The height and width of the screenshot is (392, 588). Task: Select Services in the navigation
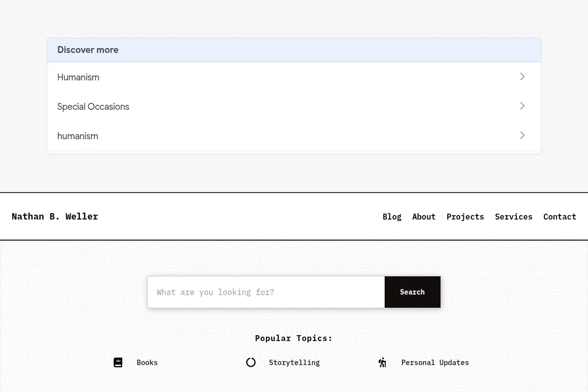[514, 217]
